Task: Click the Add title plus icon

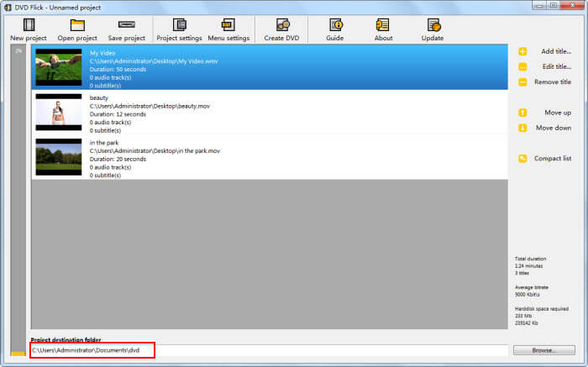Action: pos(522,51)
